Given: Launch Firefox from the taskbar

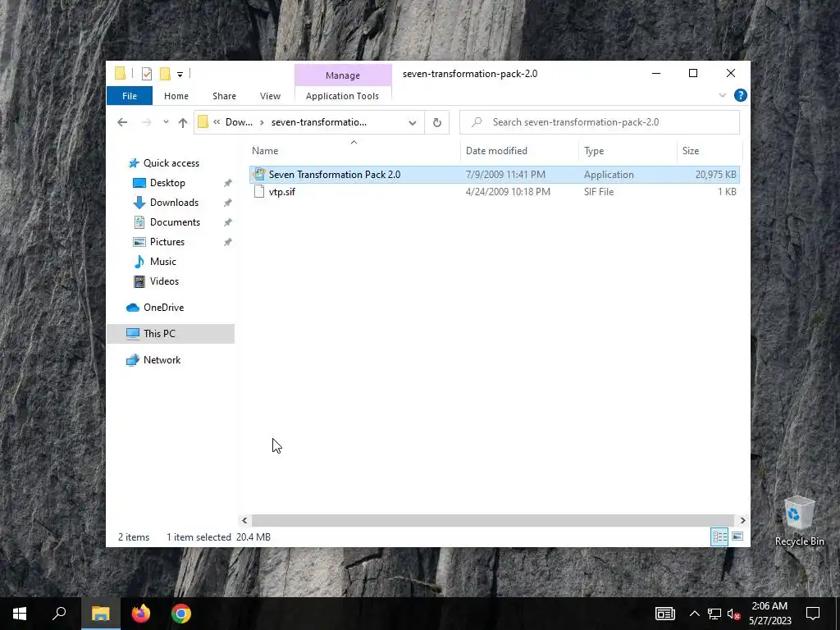Looking at the screenshot, I should (141, 614).
